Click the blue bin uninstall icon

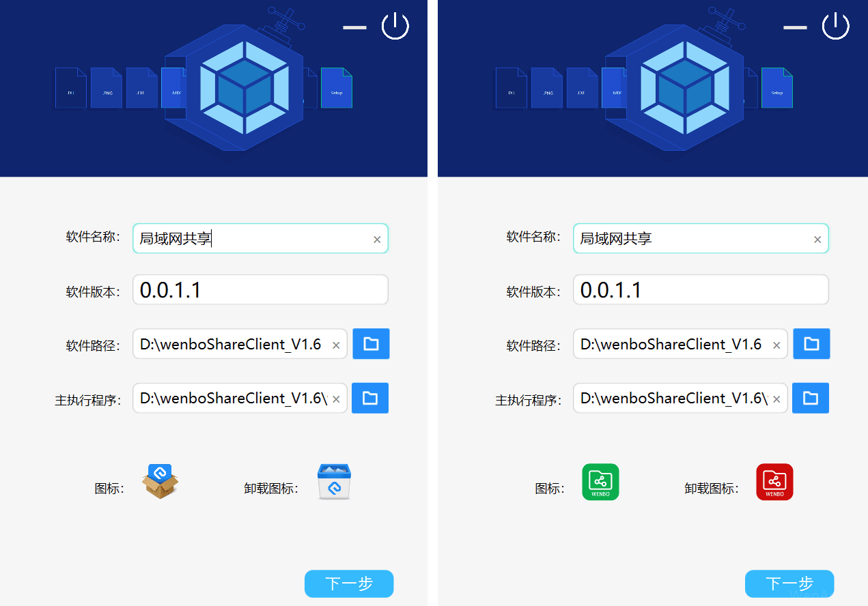pyautogui.click(x=334, y=482)
